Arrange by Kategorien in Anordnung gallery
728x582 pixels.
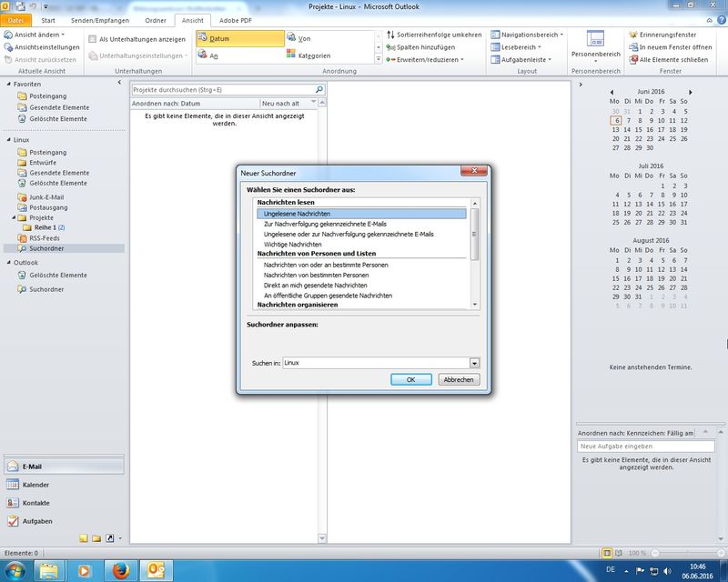point(308,55)
